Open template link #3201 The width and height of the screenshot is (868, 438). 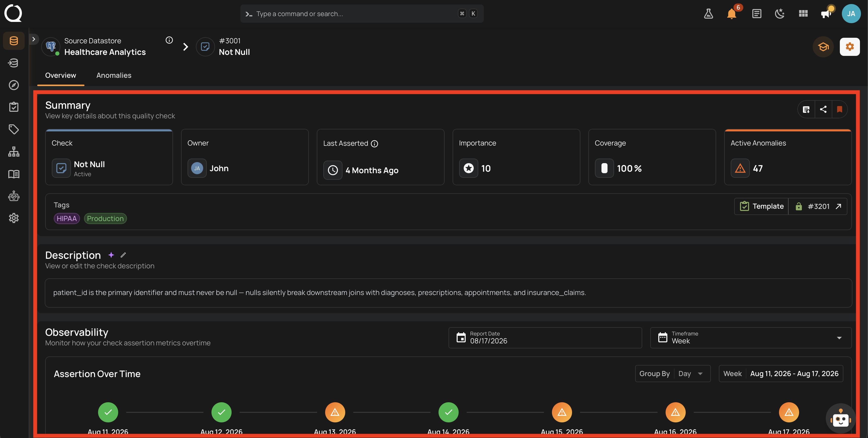[818, 206]
